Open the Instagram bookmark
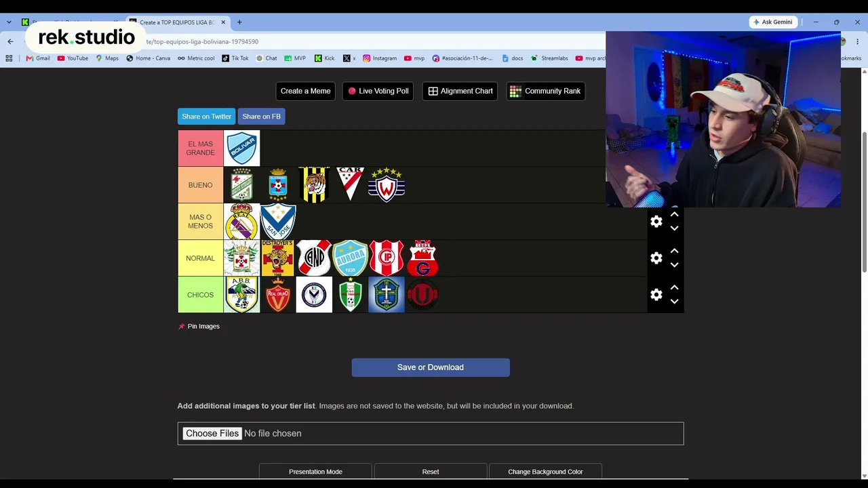Screen dimensions: 868x488 380,58
